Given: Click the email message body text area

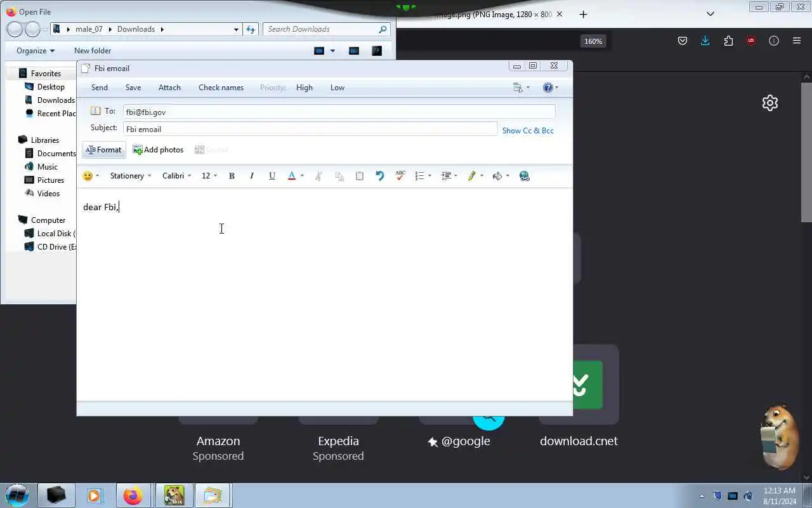Looking at the screenshot, I should 324,295.
